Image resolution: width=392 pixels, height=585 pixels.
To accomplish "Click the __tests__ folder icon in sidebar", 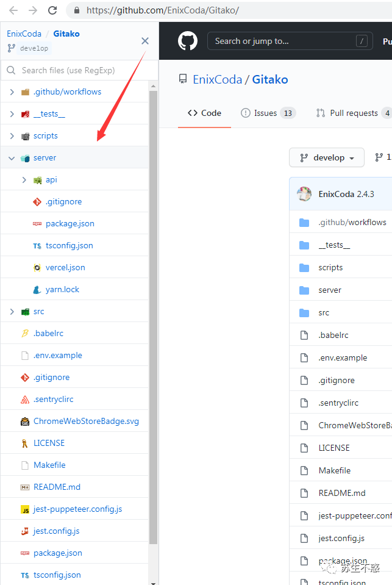I will tap(25, 114).
